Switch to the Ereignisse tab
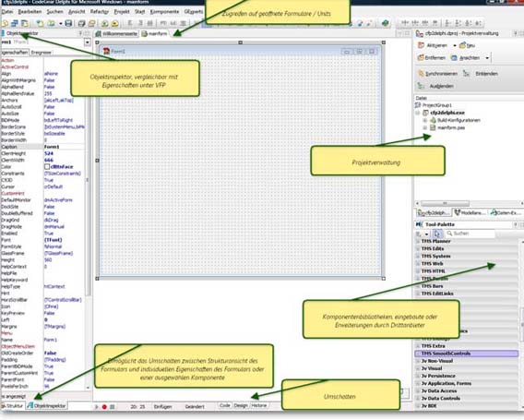This screenshot has height=420, width=524. [42, 53]
